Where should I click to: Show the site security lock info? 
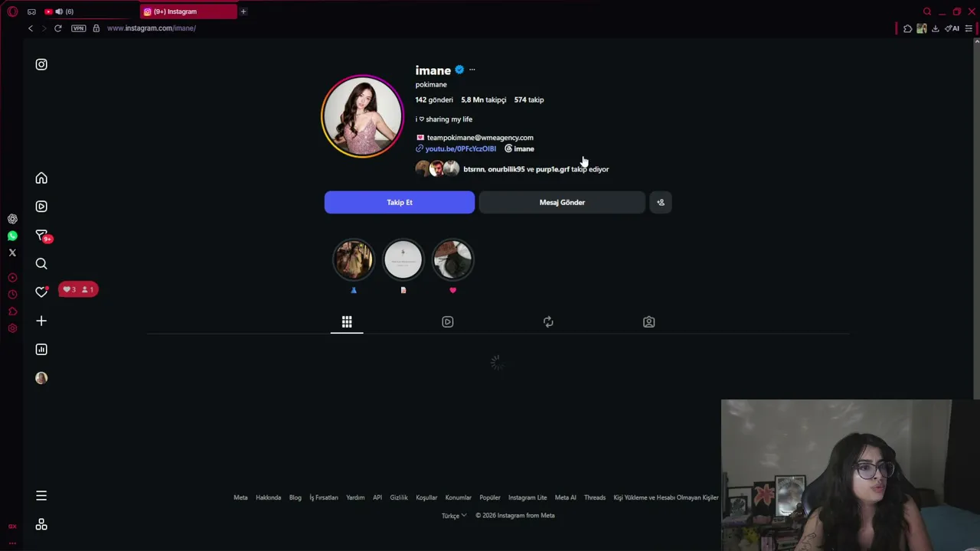(96, 28)
